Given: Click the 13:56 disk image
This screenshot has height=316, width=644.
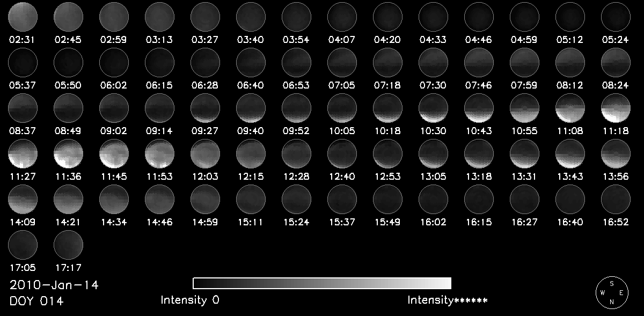Looking at the screenshot, I should coord(616,155).
